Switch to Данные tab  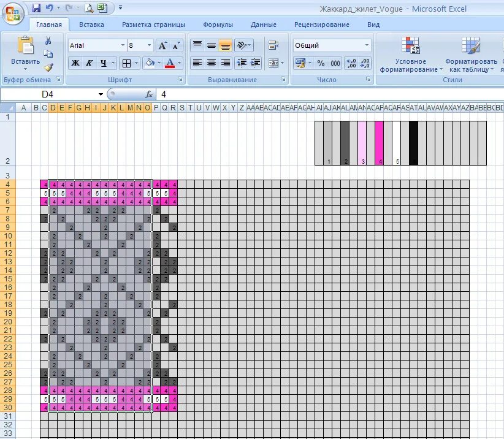click(263, 25)
